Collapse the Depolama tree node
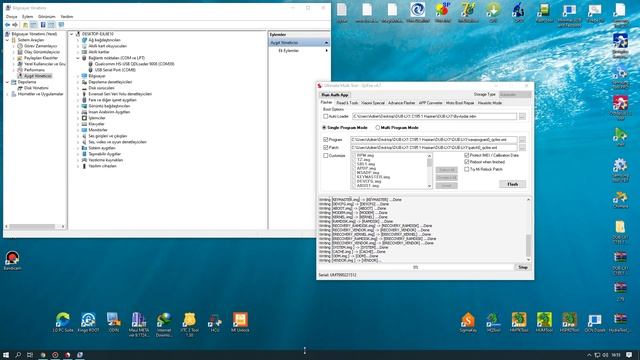Viewport: 640px width, 360px height. click(7, 82)
